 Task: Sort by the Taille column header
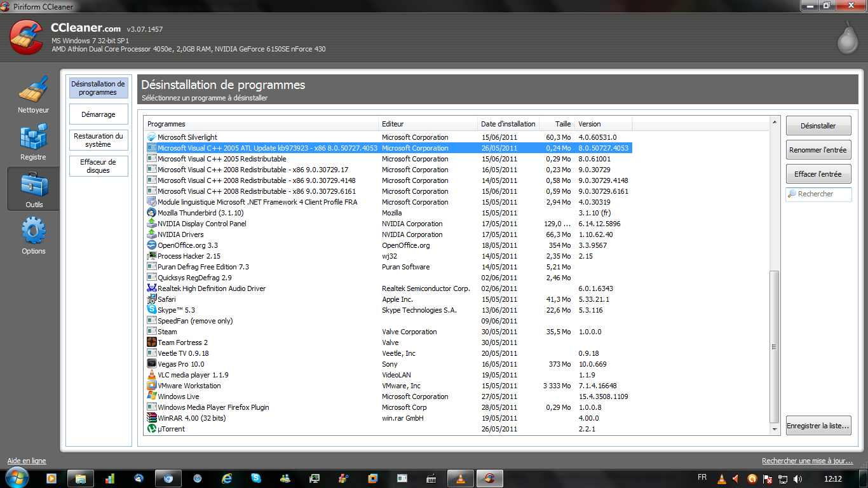point(557,124)
